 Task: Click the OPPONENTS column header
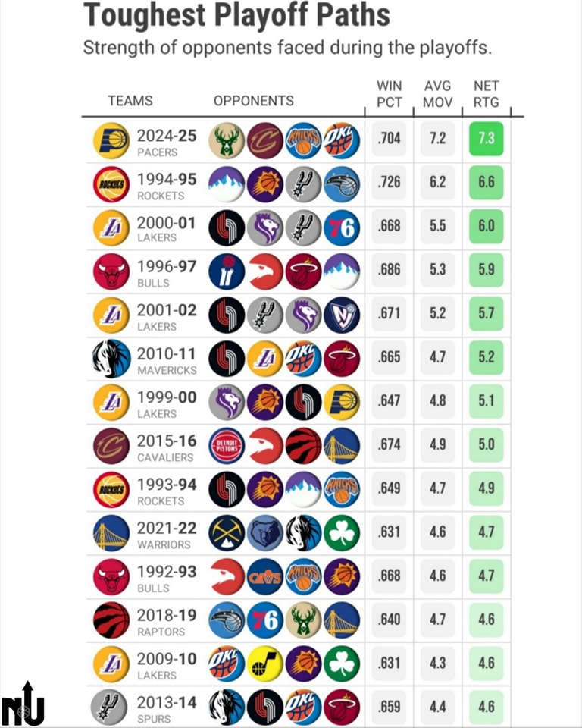pyautogui.click(x=253, y=101)
